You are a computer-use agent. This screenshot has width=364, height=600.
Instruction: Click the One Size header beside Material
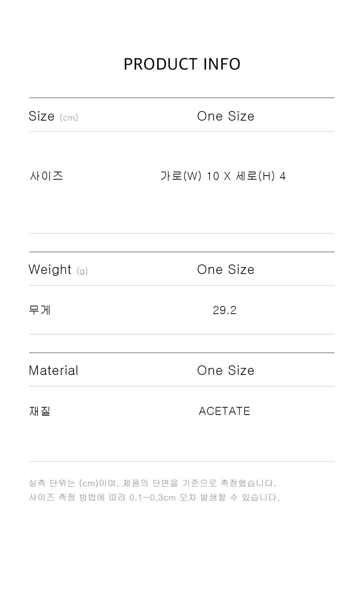point(226,370)
